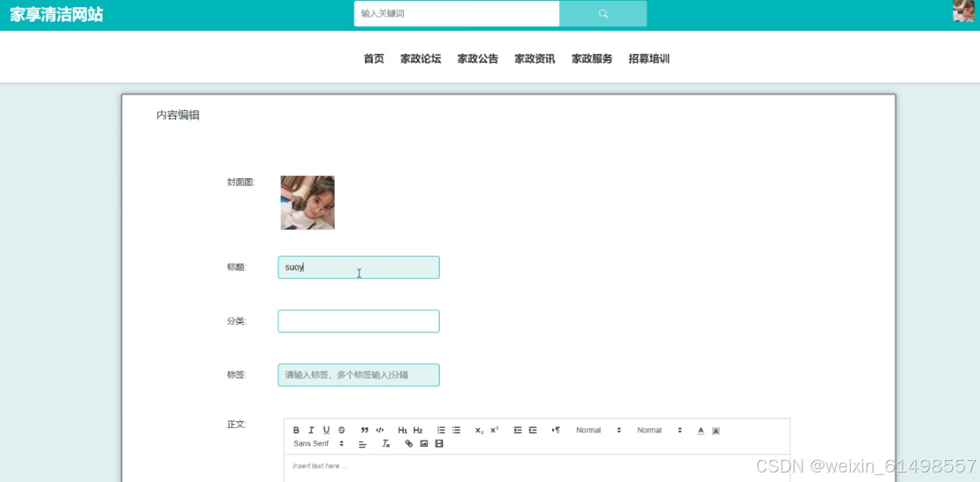Open 招募培训 navigation item
Viewport: 980px width, 482px height.
coord(649,59)
